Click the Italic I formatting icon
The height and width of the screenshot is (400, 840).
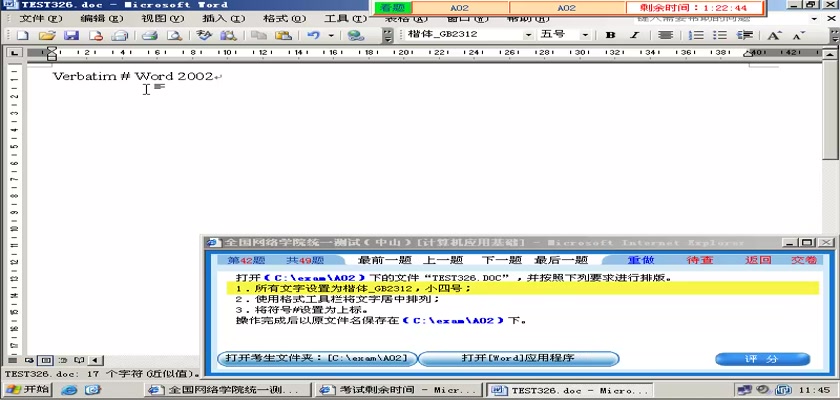pyautogui.click(x=635, y=35)
